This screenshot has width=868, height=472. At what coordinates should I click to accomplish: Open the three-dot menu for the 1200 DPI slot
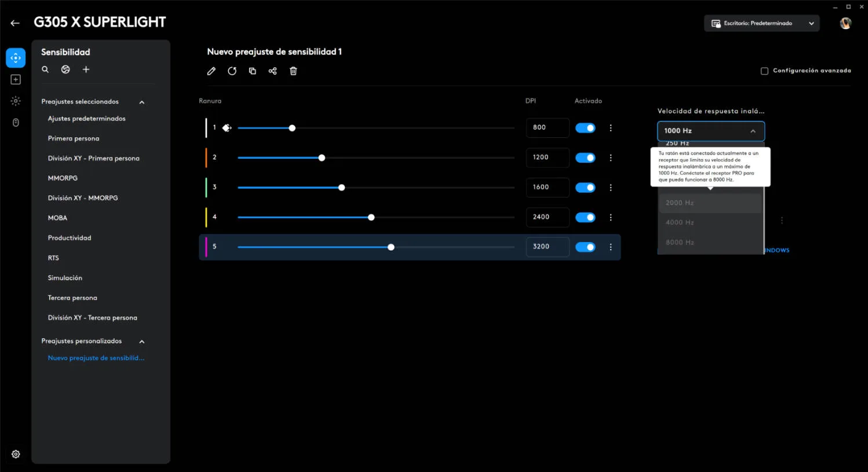611,158
